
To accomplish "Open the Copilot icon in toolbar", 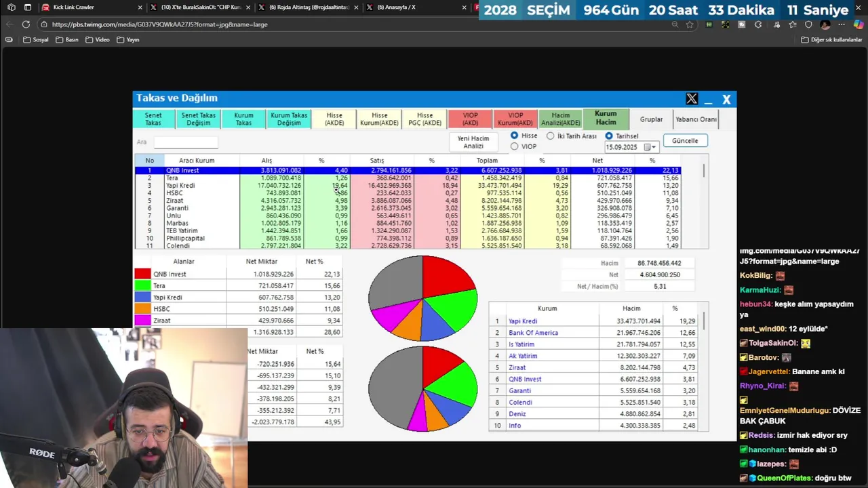I will 858,24.
